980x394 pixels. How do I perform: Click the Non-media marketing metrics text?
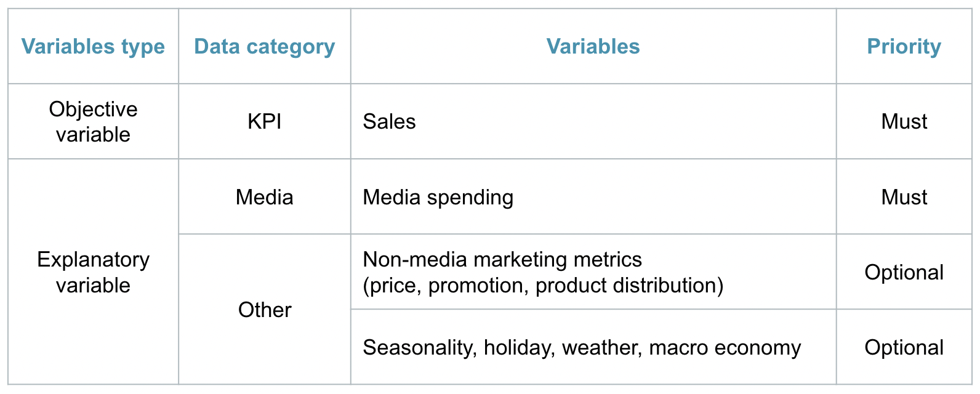(502, 259)
